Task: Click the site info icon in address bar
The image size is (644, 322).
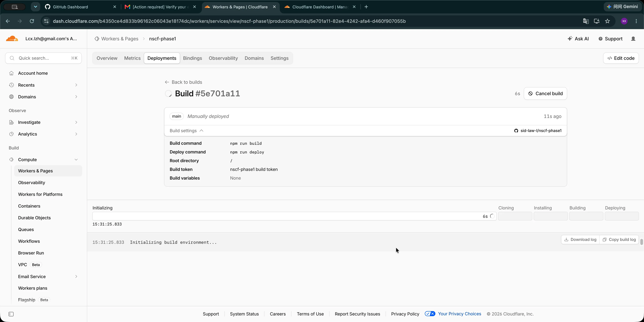Action: coord(46,21)
